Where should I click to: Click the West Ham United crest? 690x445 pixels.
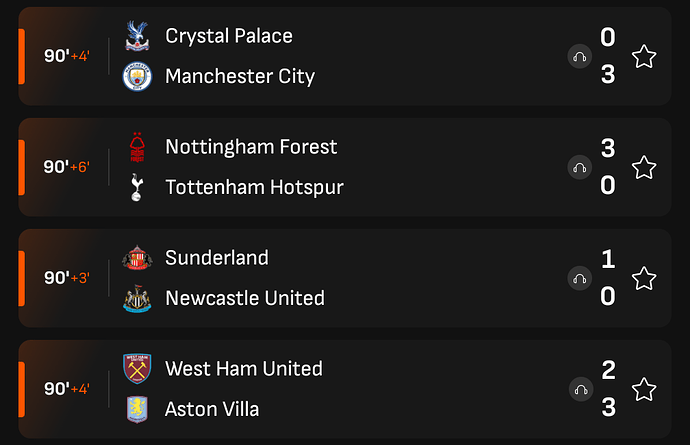(135, 369)
